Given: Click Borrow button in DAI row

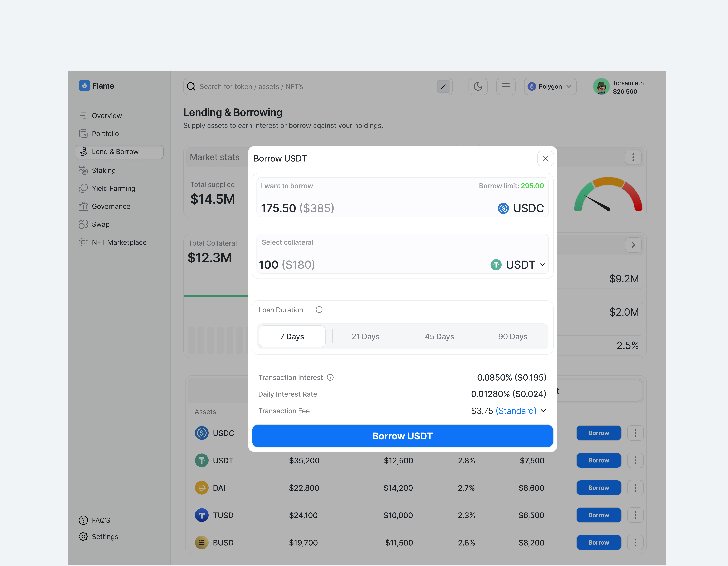Looking at the screenshot, I should (x=599, y=488).
